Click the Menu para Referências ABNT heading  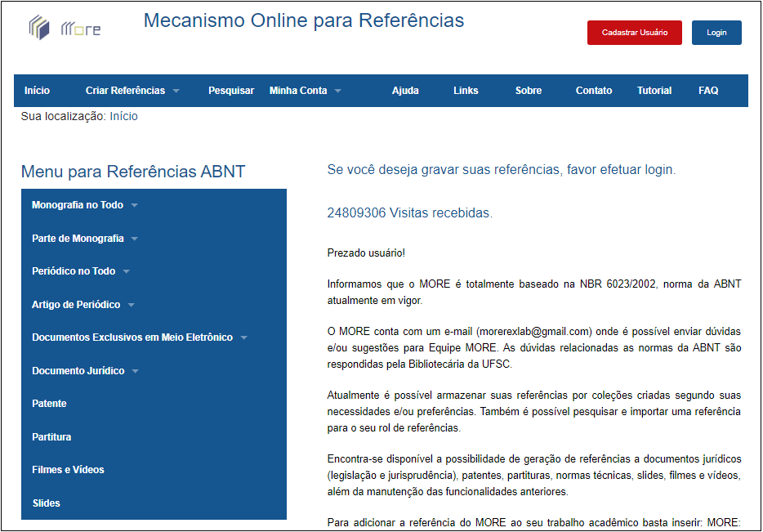133,172
